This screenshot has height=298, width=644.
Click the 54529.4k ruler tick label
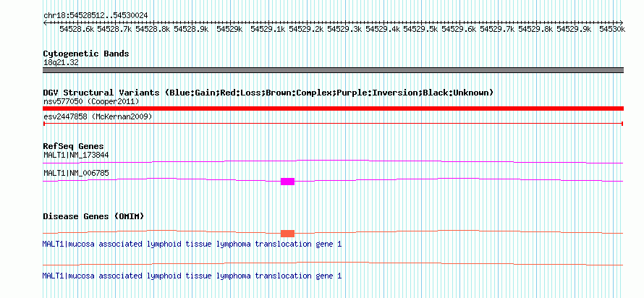pos(383,29)
